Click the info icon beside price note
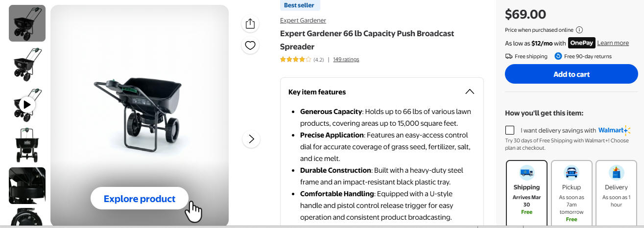Image resolution: width=644 pixels, height=228 pixels. pyautogui.click(x=579, y=30)
